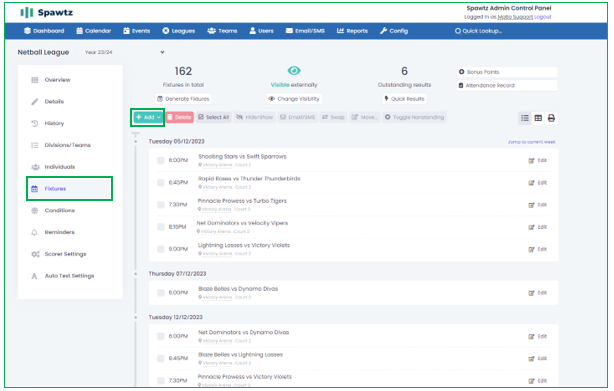Open Individuals in the sidebar
614x391 pixels.
[60, 167]
